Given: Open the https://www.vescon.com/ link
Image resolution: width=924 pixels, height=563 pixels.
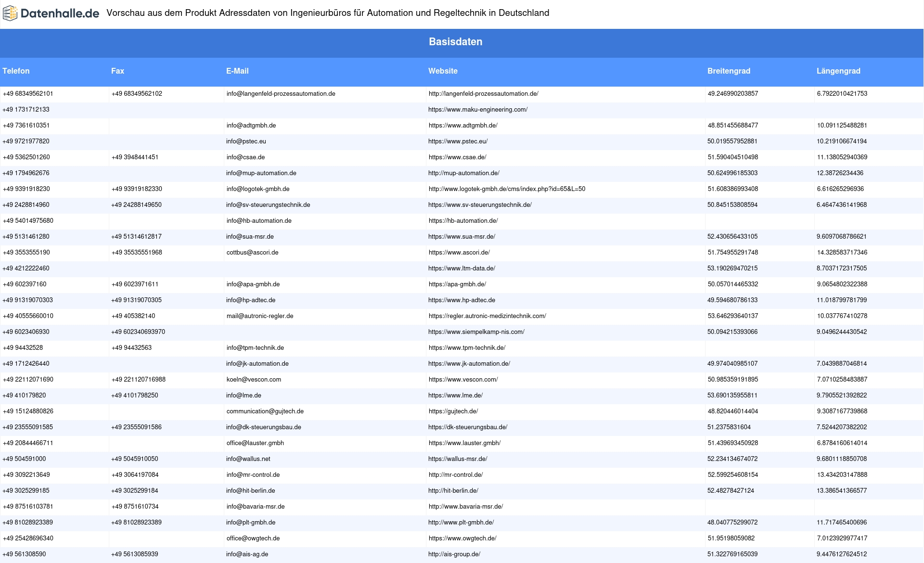Looking at the screenshot, I should [x=463, y=380].
